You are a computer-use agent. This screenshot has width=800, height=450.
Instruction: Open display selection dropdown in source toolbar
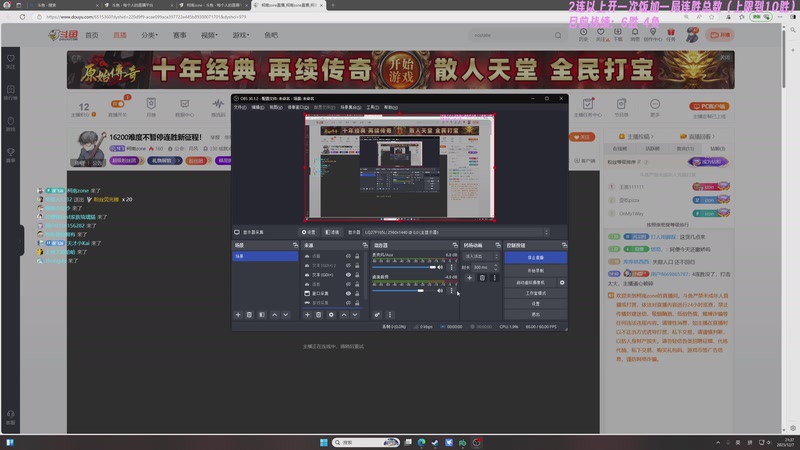[x=456, y=232]
